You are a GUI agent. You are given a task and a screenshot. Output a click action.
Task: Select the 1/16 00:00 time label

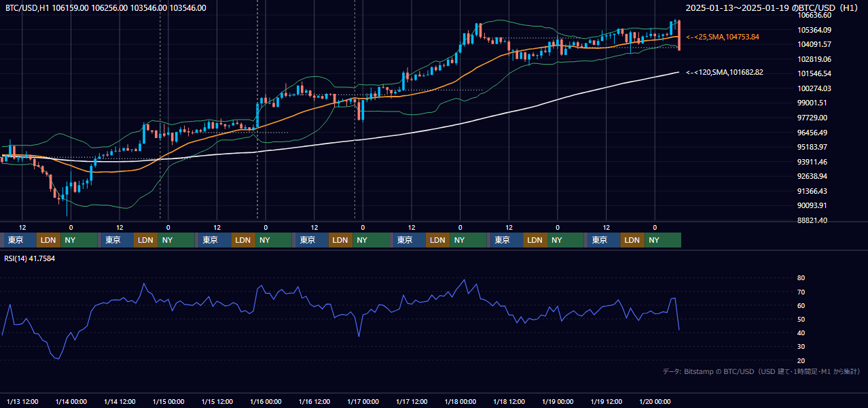point(266,401)
